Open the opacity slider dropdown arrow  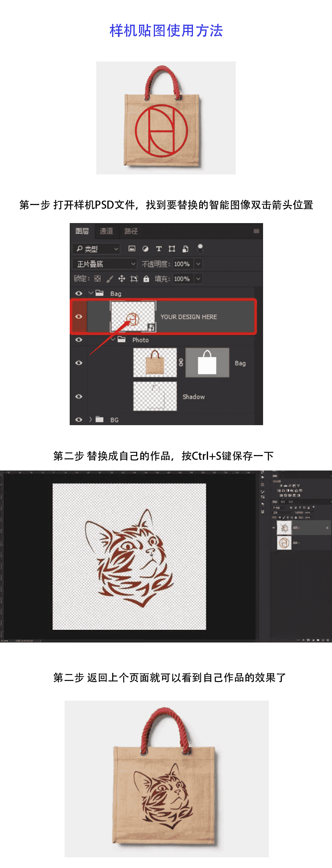point(198,264)
